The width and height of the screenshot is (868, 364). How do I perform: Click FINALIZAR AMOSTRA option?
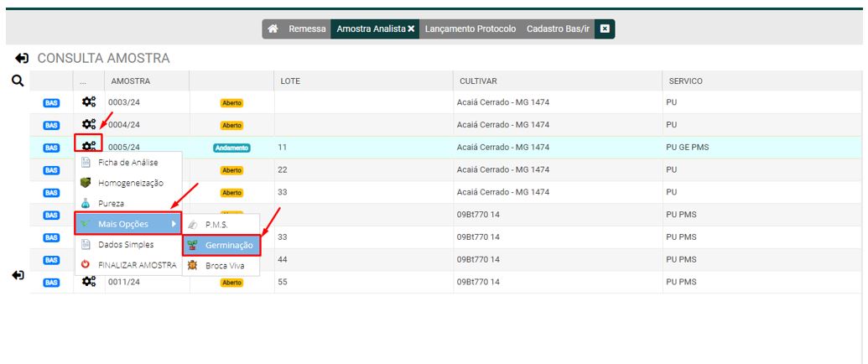click(138, 265)
